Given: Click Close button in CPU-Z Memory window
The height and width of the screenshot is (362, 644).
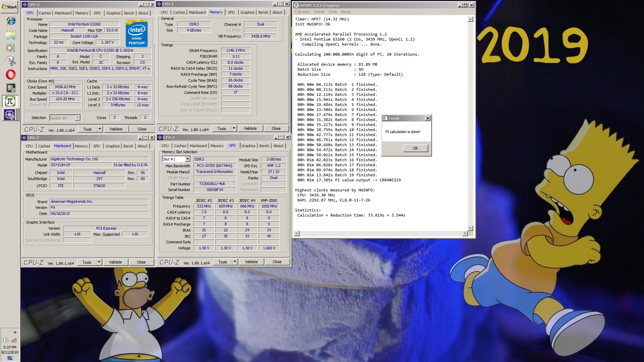Looking at the screenshot, I should coord(276,128).
